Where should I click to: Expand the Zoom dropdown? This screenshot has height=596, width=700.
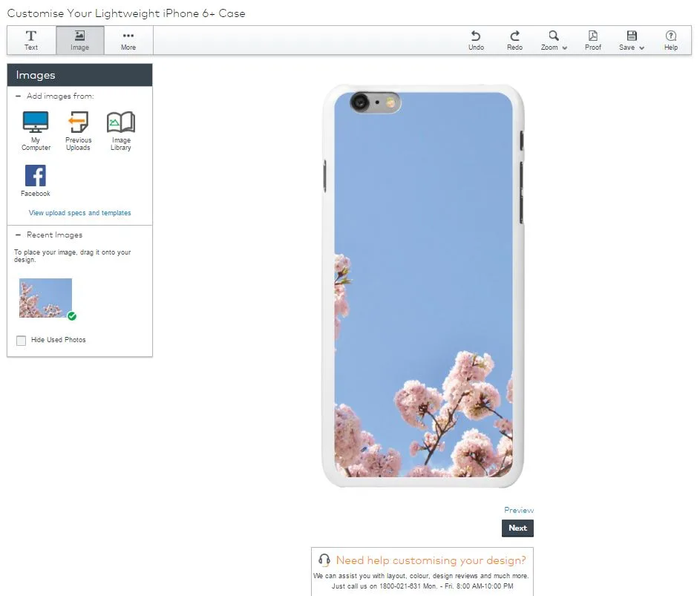tap(554, 40)
